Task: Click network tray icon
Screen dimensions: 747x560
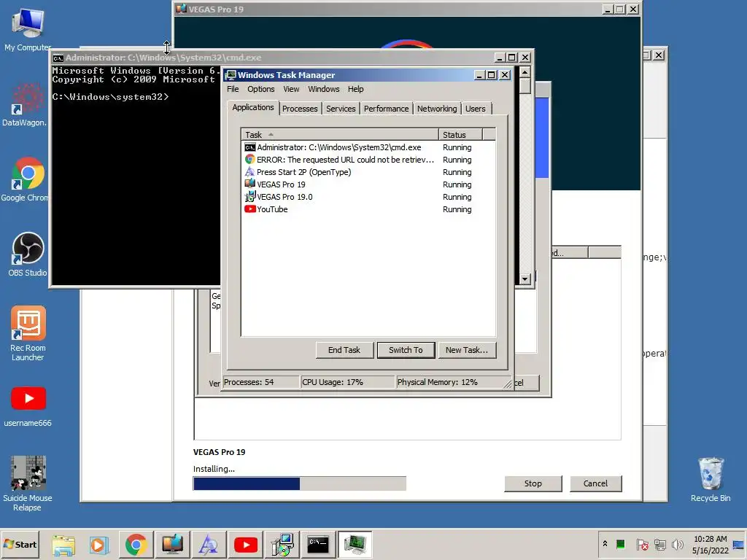Action: [659, 544]
